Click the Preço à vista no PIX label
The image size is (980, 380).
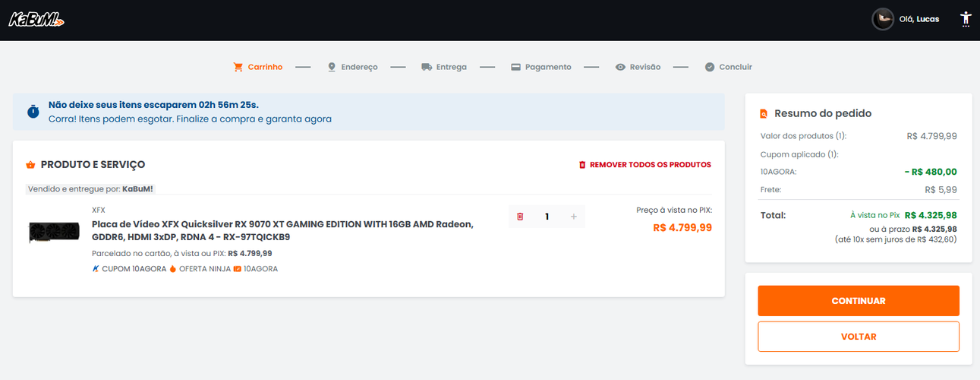tap(674, 210)
